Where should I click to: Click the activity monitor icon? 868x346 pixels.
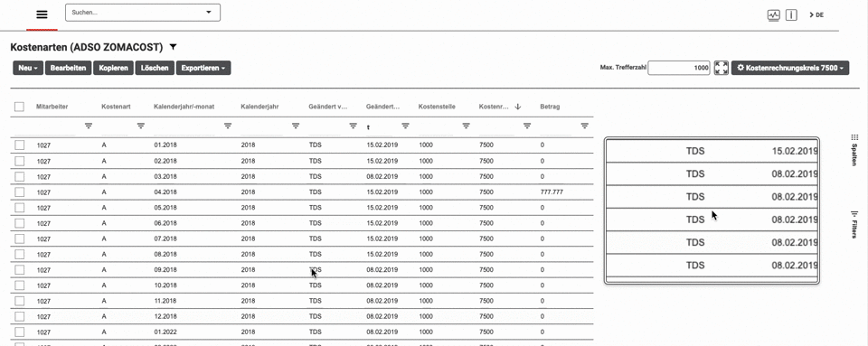pyautogui.click(x=773, y=15)
